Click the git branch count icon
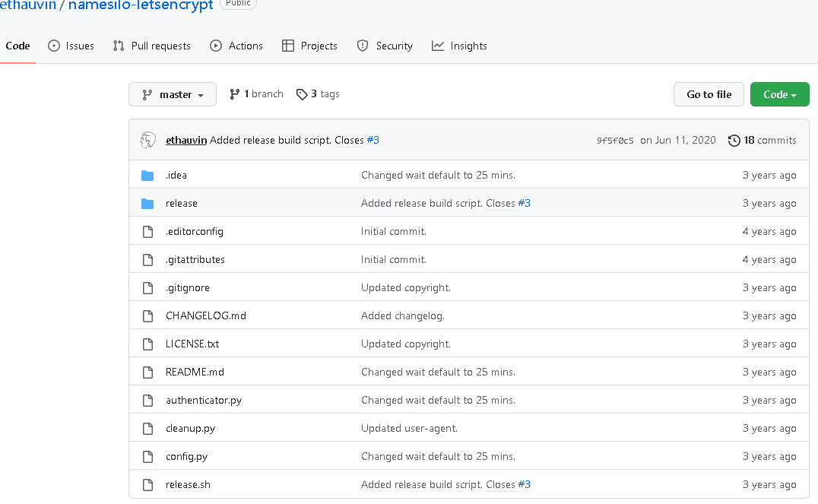Viewport: 818px width, 504px height. 235,94
